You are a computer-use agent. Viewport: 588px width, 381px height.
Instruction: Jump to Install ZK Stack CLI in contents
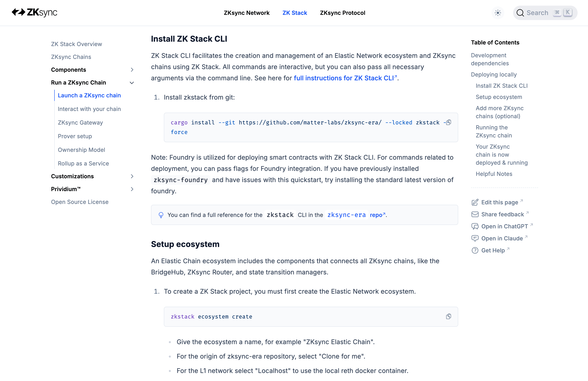(501, 86)
